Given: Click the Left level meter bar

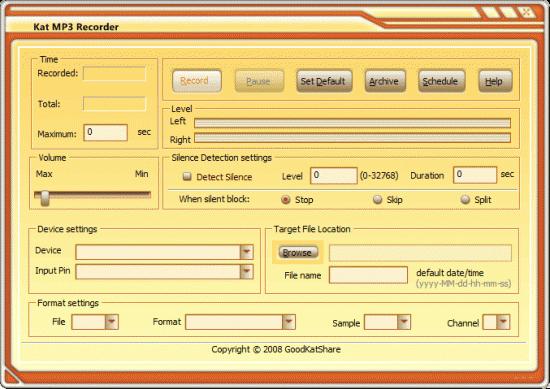Looking at the screenshot, I should click(x=353, y=123).
